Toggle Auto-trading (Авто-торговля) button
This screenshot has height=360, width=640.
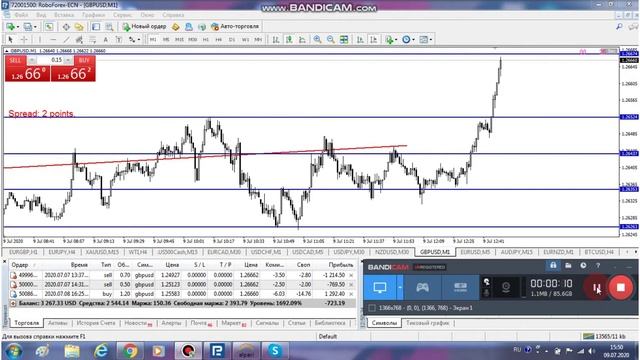[x=235, y=27]
